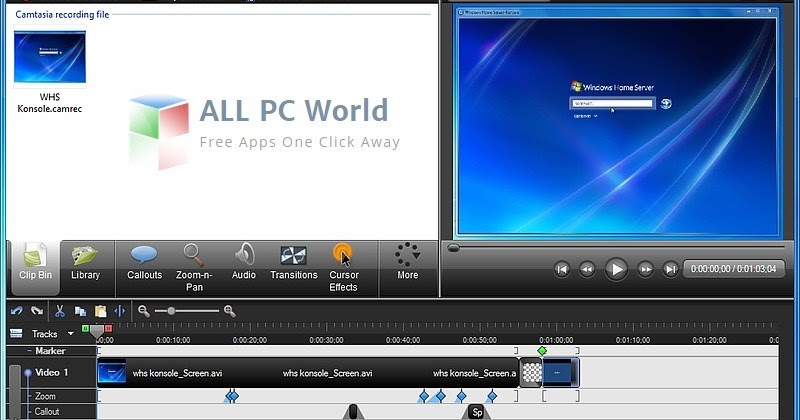Click the preview seek bar handle

453,248
